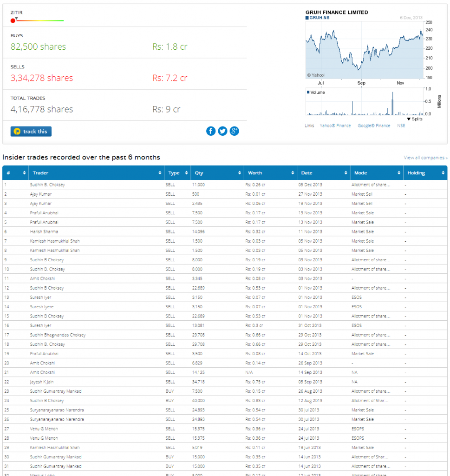Click the Qty column header label
The height and width of the screenshot is (476, 450).
click(x=199, y=173)
